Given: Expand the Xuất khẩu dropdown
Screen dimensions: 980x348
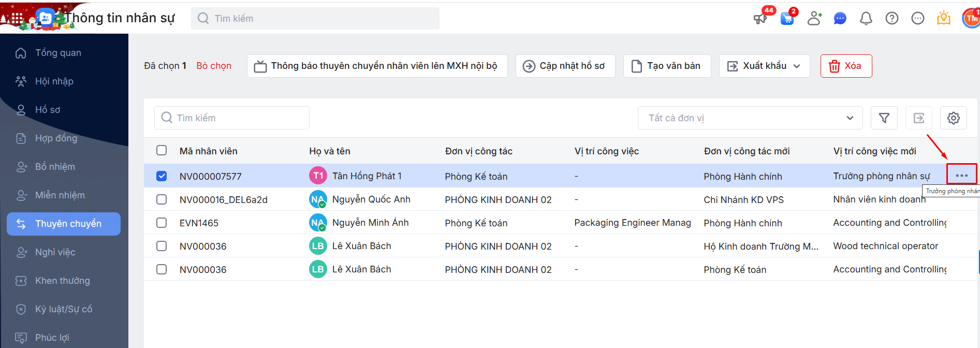Looking at the screenshot, I should pyautogui.click(x=764, y=66).
